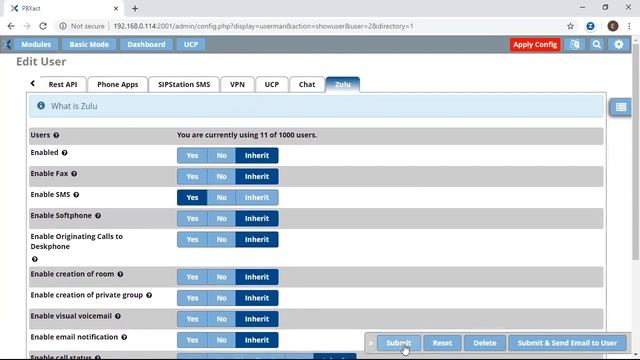Open the floating list menu icon at right
The image size is (640, 360).
[x=621, y=107]
